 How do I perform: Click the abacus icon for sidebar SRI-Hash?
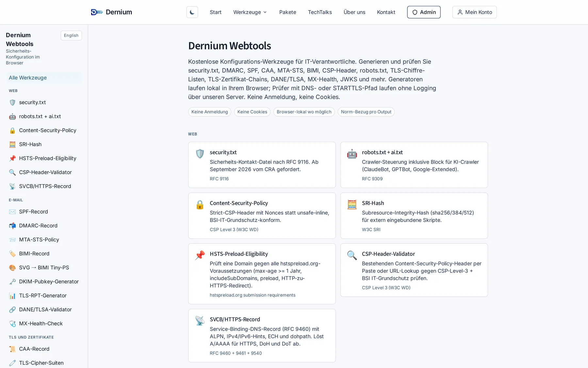pos(12,144)
